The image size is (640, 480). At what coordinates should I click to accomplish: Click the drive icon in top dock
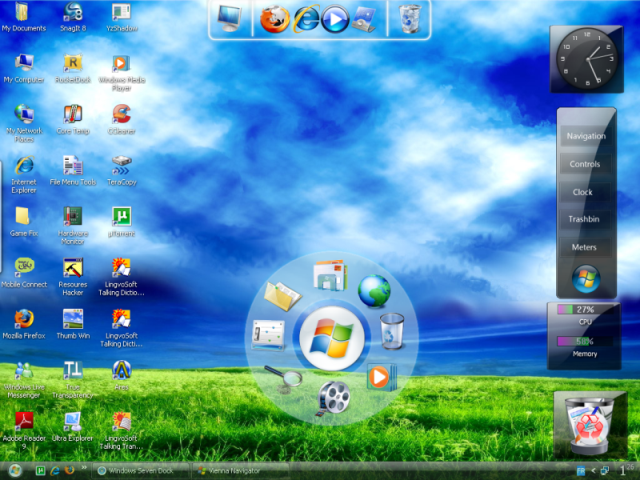[364, 19]
